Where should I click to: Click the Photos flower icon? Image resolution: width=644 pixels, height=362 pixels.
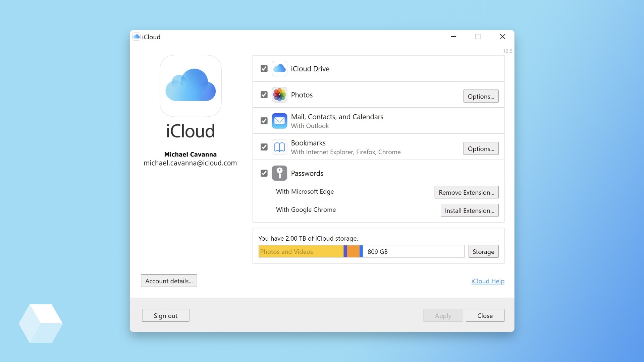point(279,95)
